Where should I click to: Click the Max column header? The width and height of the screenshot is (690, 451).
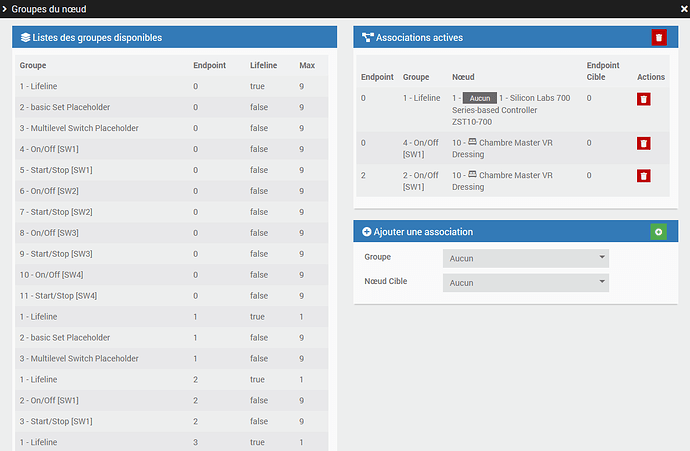click(x=307, y=65)
